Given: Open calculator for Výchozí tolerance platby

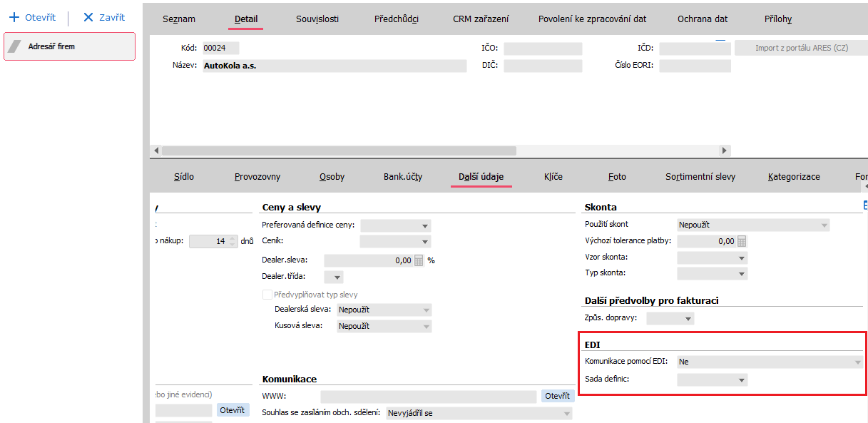Looking at the screenshot, I should (742, 241).
